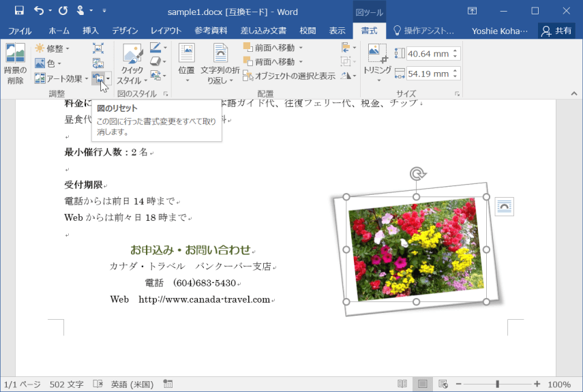Click the 操作アシスト search box
This screenshot has height=392, width=583.
[424, 31]
